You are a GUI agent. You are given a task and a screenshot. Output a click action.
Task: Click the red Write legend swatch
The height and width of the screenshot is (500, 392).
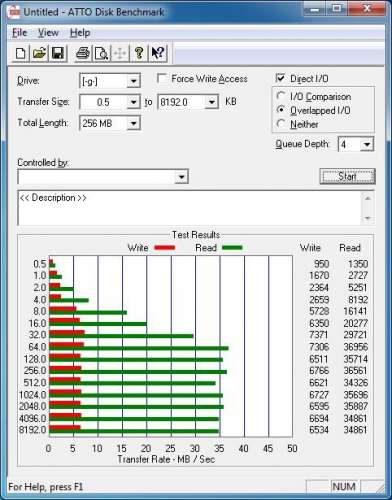point(165,248)
